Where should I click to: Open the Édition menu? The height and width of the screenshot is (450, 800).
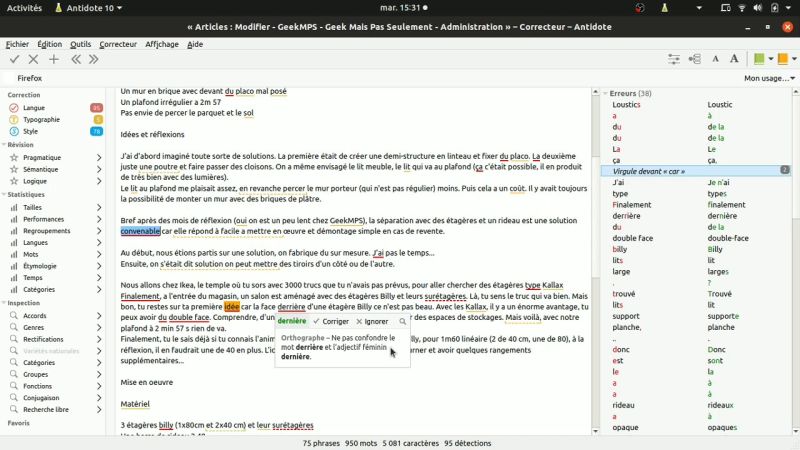[49, 44]
